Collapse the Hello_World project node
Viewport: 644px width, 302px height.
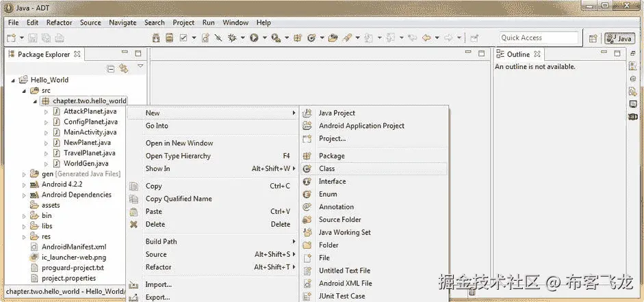(14, 81)
